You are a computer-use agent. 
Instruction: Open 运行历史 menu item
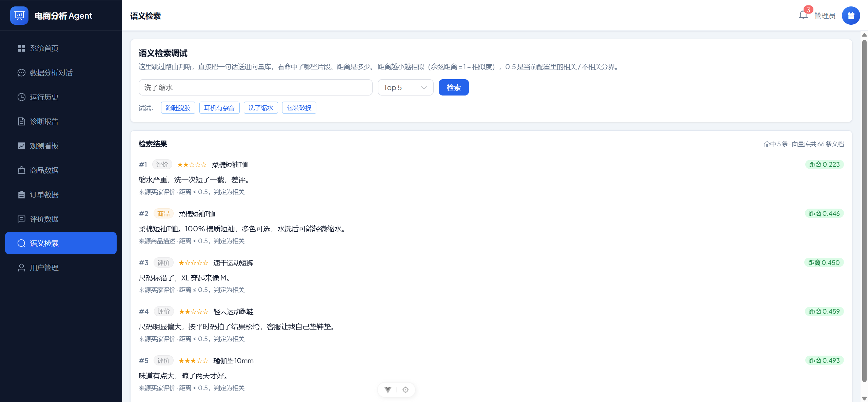61,97
